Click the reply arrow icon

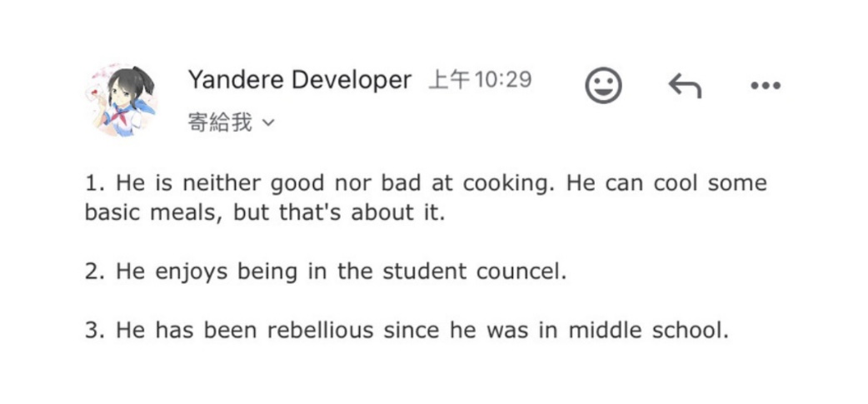pos(684,84)
